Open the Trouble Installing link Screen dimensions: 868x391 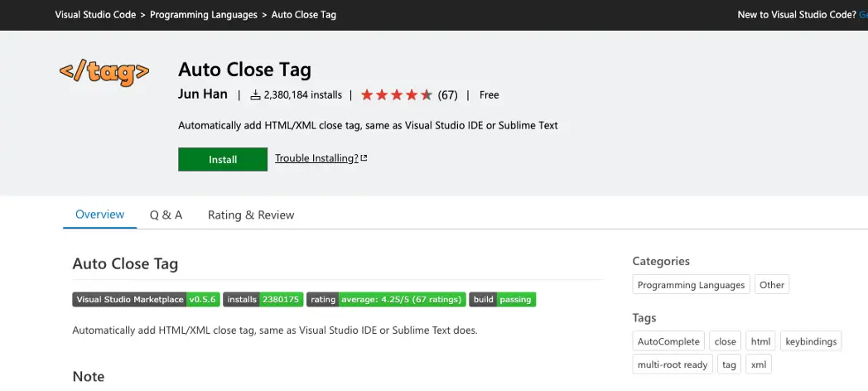click(x=316, y=158)
